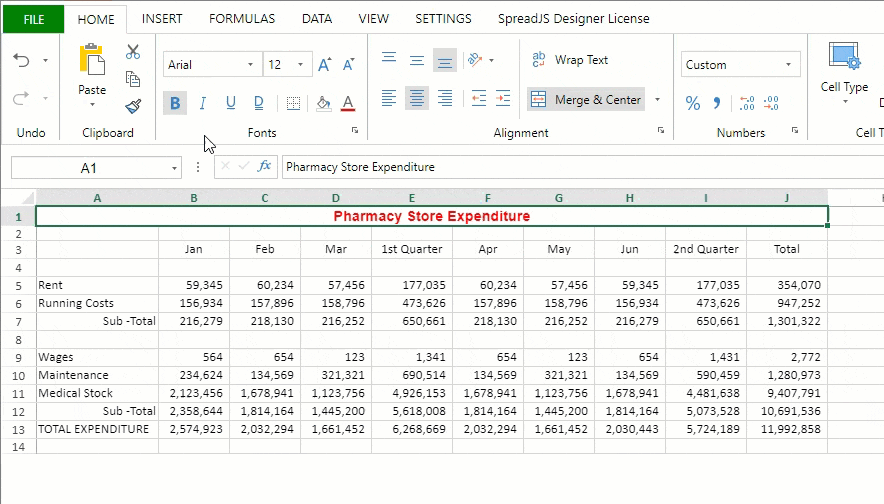The height and width of the screenshot is (504, 884).
Task: Click the Undo arrow icon
Action: pos(21,60)
